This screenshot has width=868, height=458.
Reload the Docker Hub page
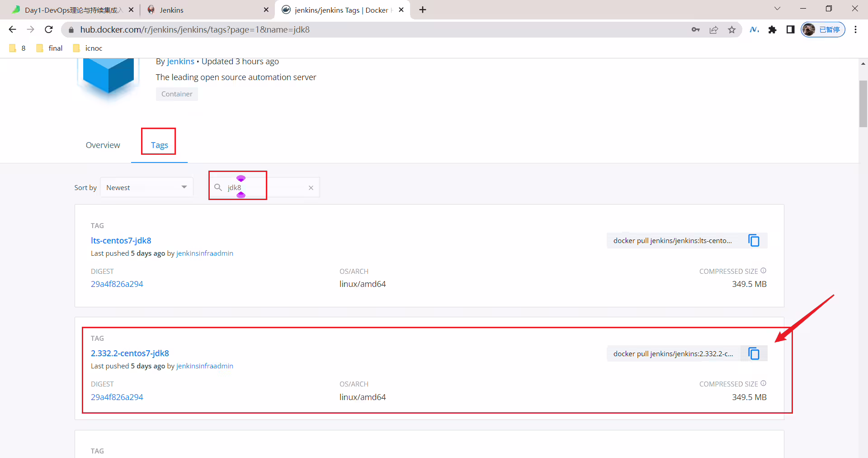coord(49,29)
